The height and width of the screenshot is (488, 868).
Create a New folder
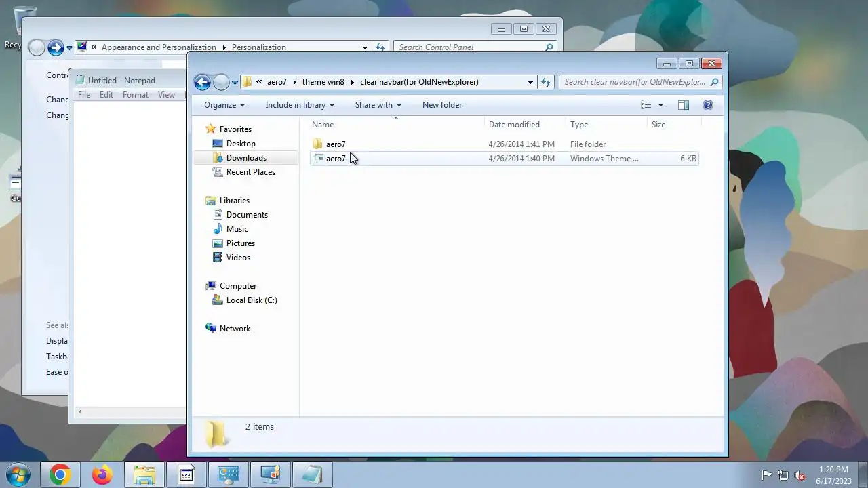(x=442, y=105)
